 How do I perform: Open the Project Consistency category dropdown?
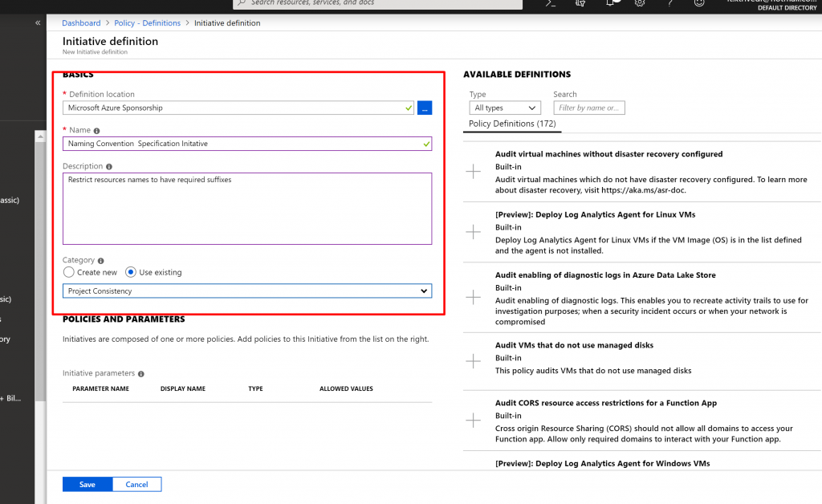point(247,291)
